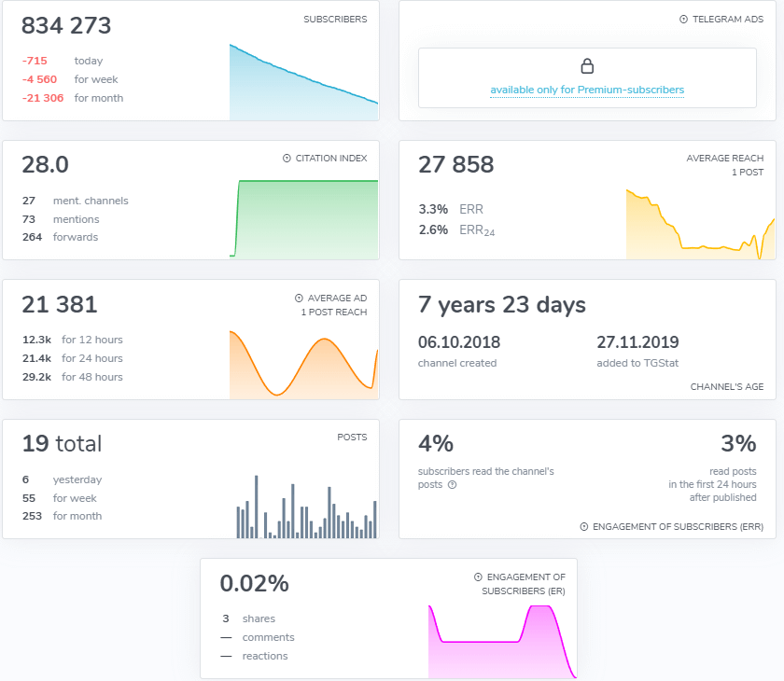Image resolution: width=784 pixels, height=681 pixels.
Task: Select the AVERAGE REACH card heading
Action: 724,159
